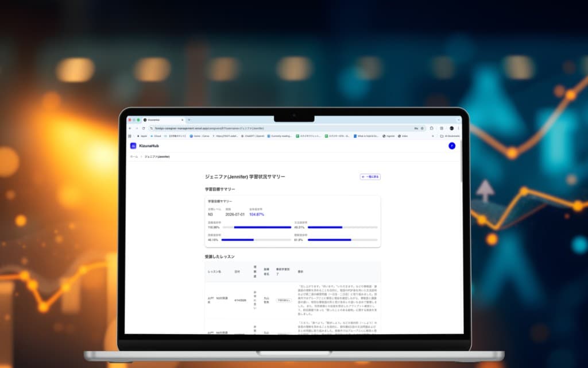Show hidden bookmarks with the overflow chevron
This screenshot has width=588, height=368.
pyautogui.click(x=433, y=136)
